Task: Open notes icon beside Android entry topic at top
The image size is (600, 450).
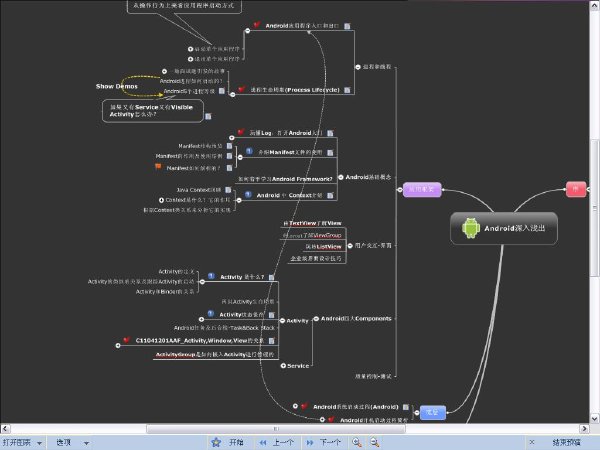Action: 347,26
